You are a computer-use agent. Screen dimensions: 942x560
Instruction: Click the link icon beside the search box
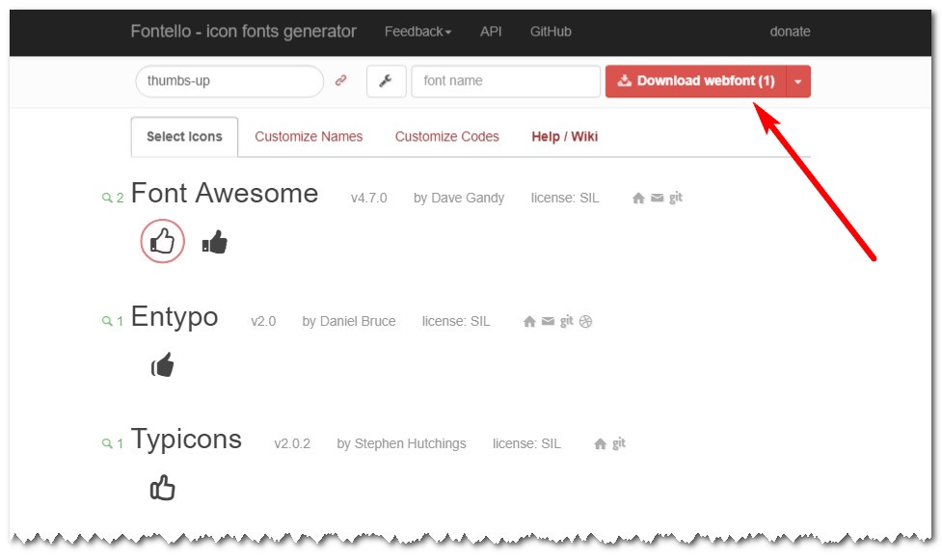(x=340, y=81)
